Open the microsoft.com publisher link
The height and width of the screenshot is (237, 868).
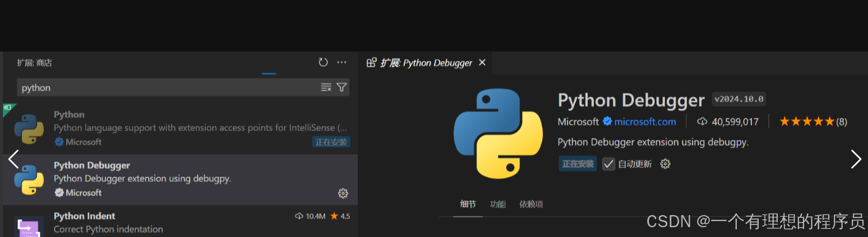(645, 121)
